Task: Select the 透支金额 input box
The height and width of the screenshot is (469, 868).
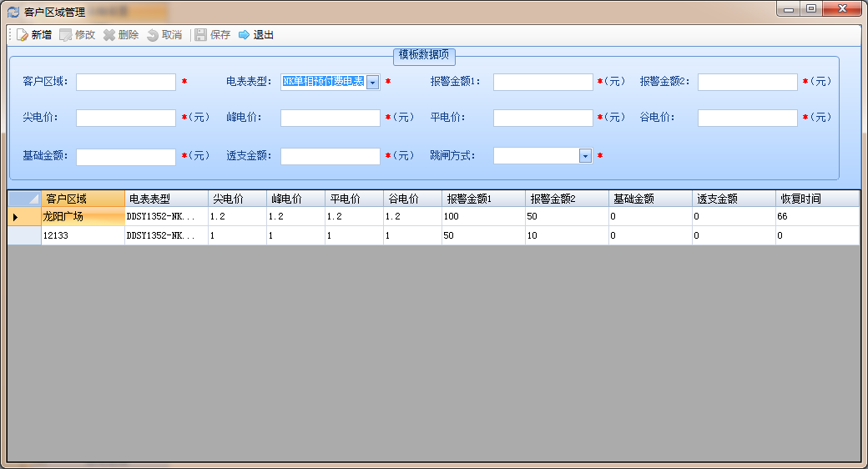Action: coord(330,156)
